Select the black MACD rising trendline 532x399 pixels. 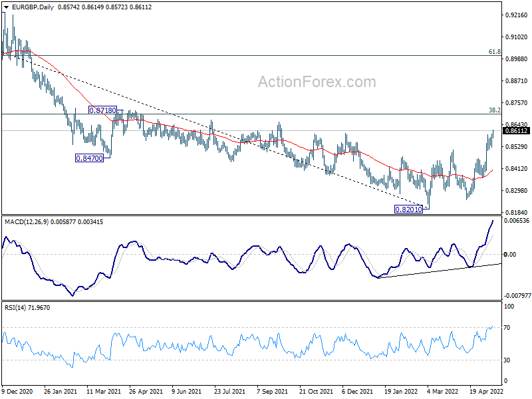tap(439, 271)
